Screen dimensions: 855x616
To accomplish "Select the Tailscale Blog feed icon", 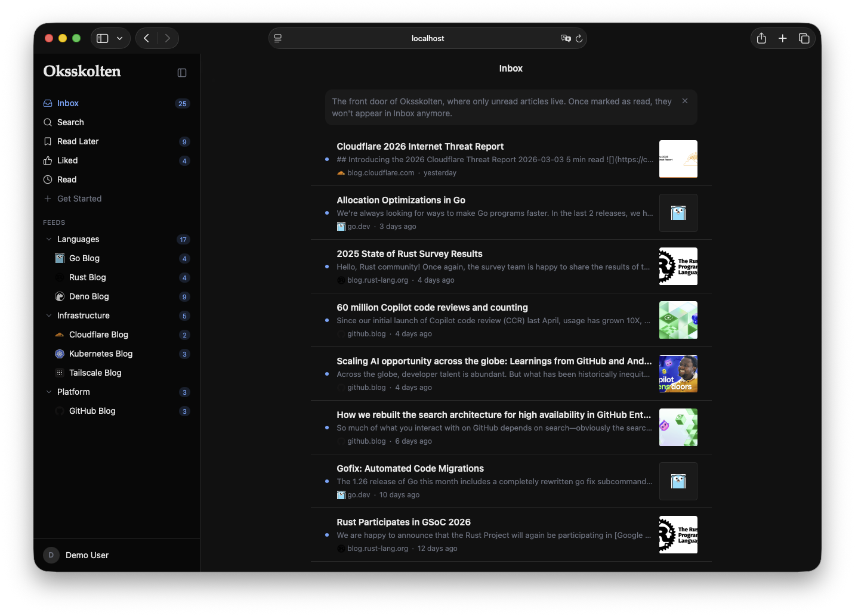I will click(60, 373).
